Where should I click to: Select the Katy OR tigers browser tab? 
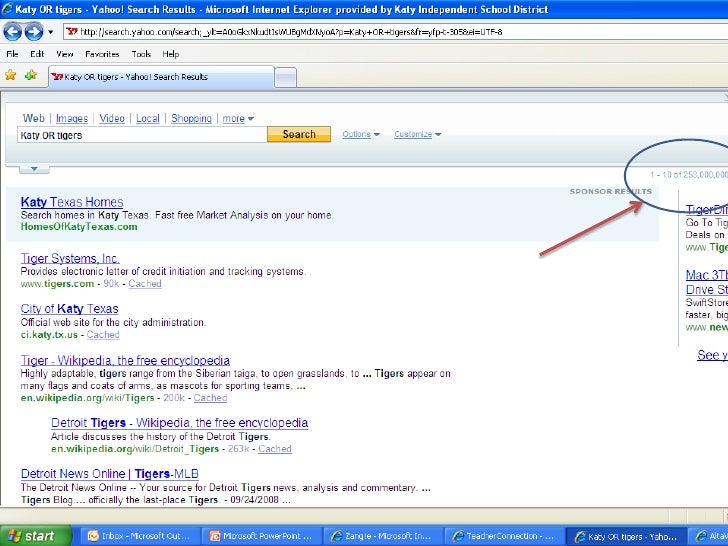click(x=161, y=77)
